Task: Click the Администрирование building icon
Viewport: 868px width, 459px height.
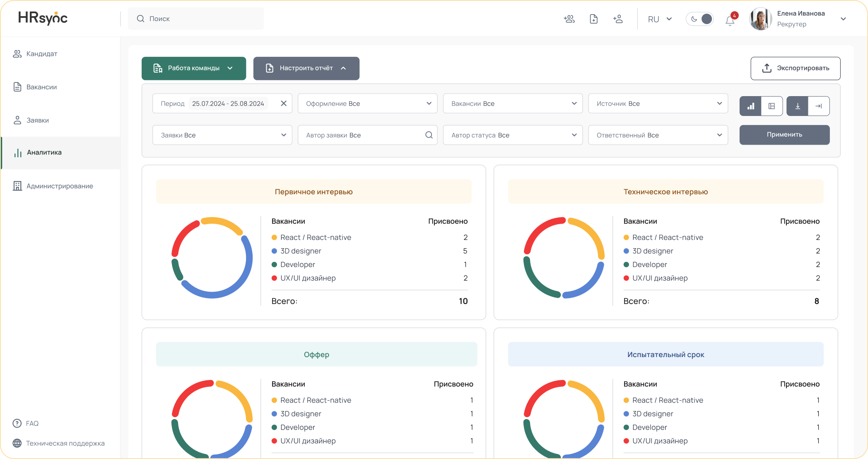Action: [x=17, y=186]
